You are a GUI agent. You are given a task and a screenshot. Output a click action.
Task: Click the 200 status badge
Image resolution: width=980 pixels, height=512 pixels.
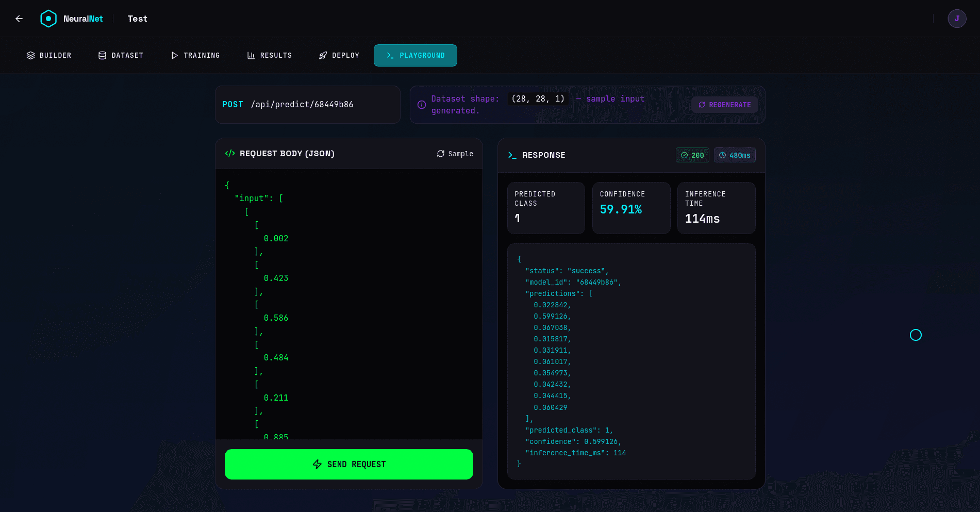point(692,155)
